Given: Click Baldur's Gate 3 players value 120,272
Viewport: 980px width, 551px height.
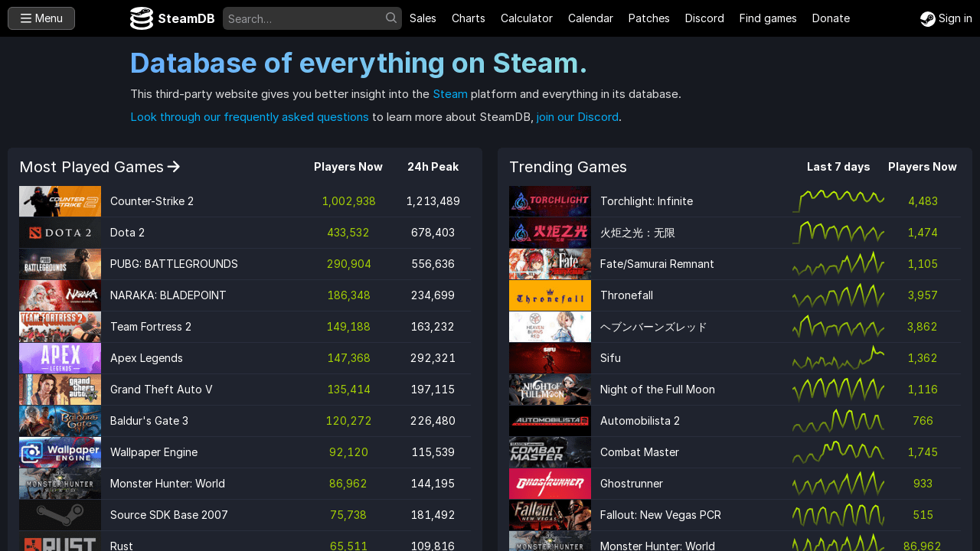Looking at the screenshot, I should pyautogui.click(x=348, y=421).
